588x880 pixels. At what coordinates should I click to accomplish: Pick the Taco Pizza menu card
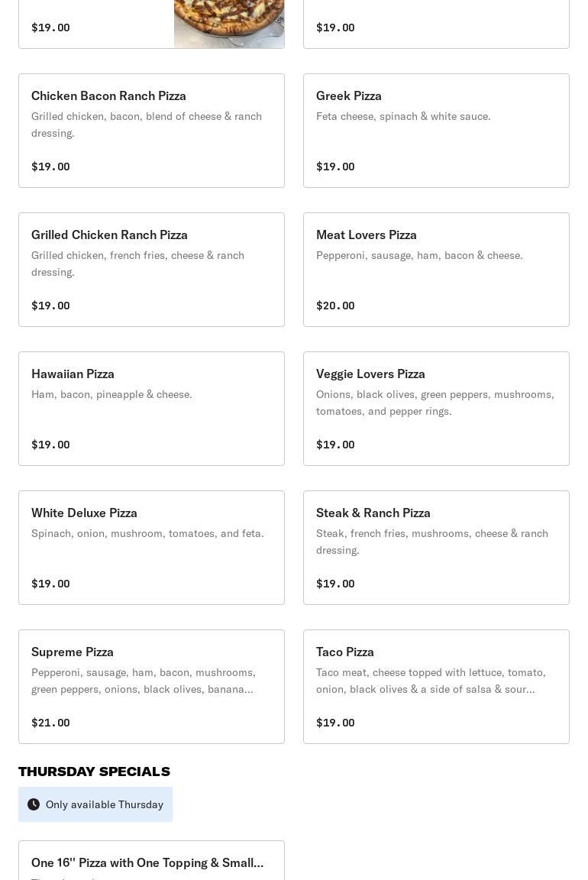[437, 687]
